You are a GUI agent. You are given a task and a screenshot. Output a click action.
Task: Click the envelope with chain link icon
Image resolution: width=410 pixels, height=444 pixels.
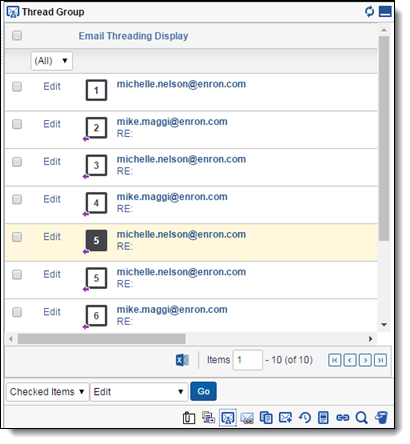click(x=247, y=418)
